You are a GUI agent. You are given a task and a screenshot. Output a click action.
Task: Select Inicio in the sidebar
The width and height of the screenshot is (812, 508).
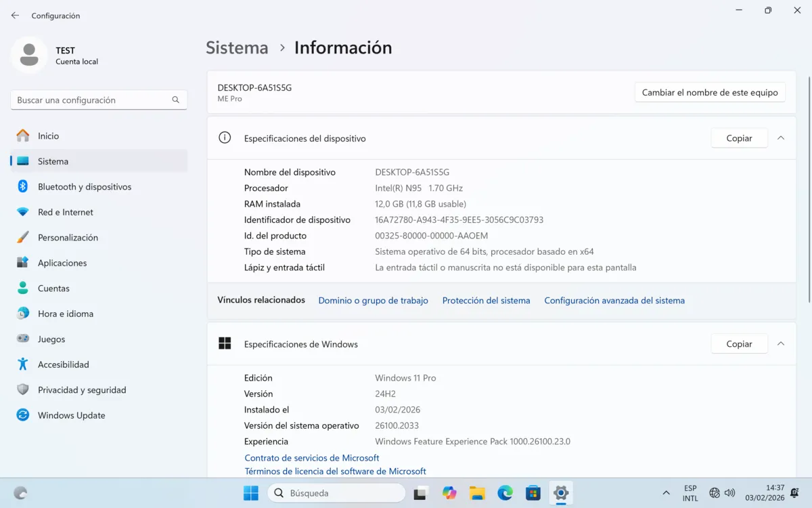[x=48, y=136]
